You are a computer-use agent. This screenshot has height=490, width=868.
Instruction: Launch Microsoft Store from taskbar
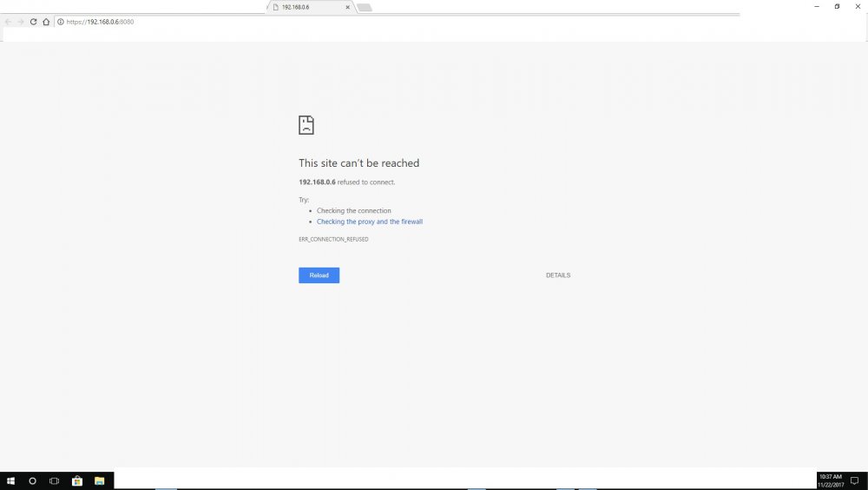(x=77, y=480)
